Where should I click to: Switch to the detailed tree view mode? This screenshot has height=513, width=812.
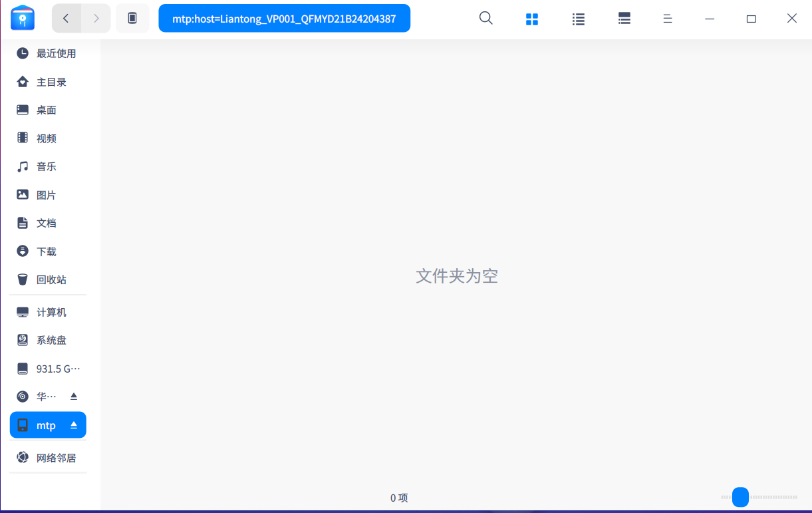pyautogui.click(x=624, y=18)
